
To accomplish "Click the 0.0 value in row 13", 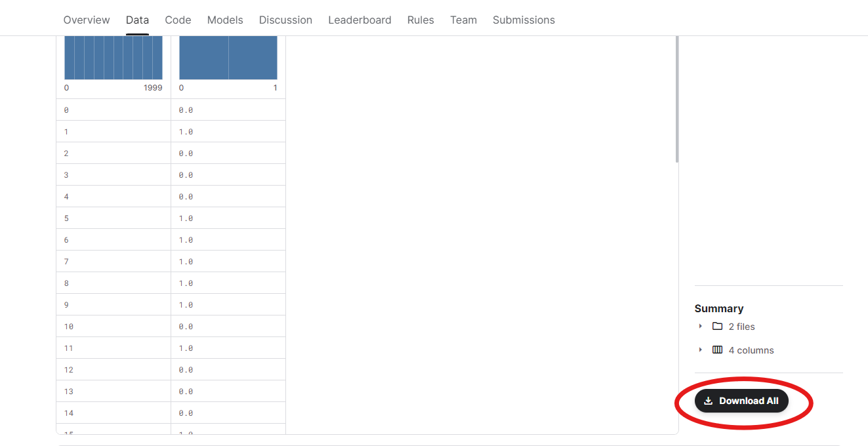I will (186, 392).
